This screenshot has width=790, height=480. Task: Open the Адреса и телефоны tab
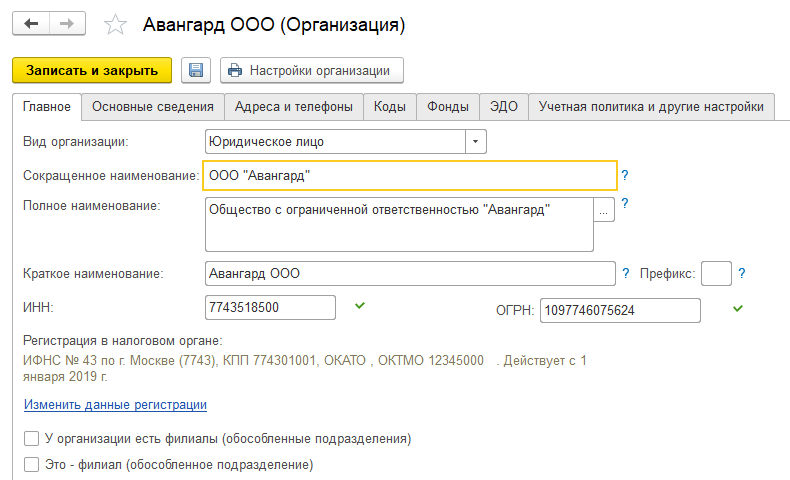(293, 106)
